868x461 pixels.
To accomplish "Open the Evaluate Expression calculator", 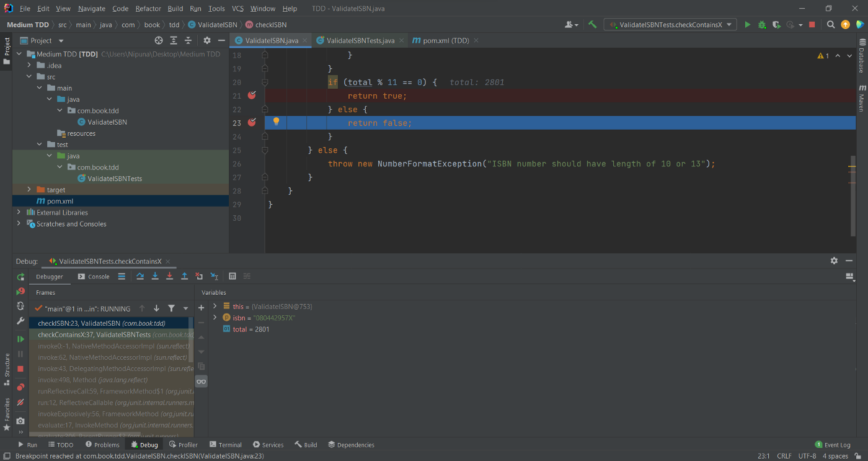I will pyautogui.click(x=232, y=277).
